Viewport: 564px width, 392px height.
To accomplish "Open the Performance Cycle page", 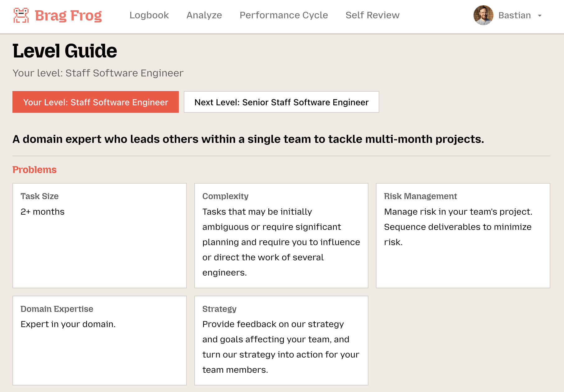I will (284, 15).
